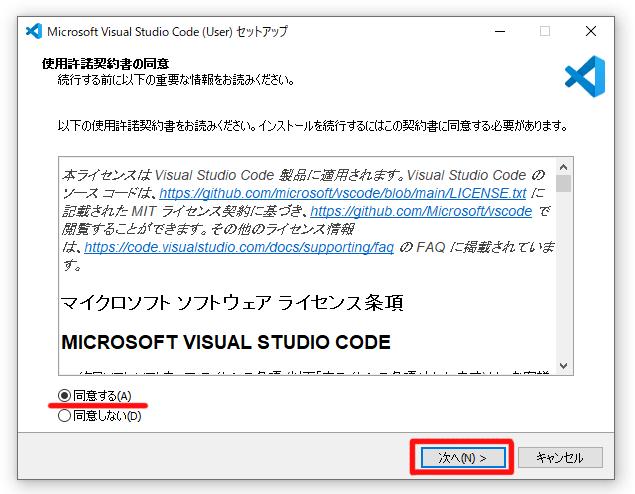Image resolution: width=635 pixels, height=494 pixels.
Task: Click the VS Code icon in title bar
Action: [x=34, y=31]
